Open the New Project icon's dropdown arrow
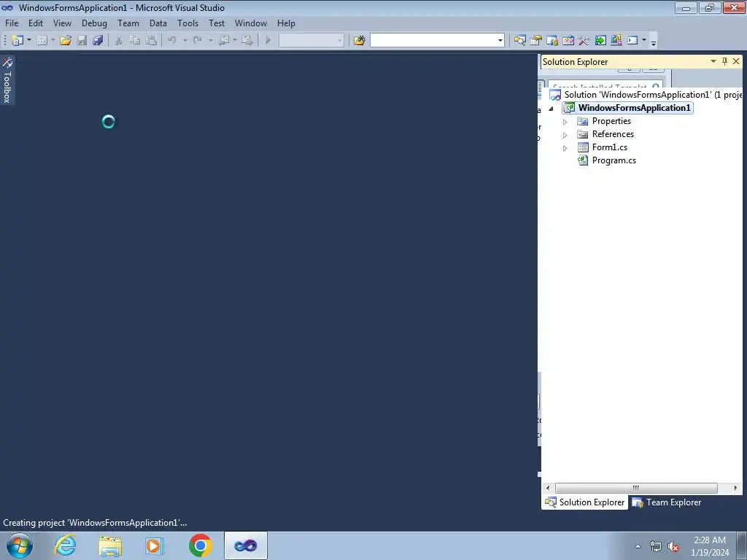This screenshot has height=560, width=747. 29,41
